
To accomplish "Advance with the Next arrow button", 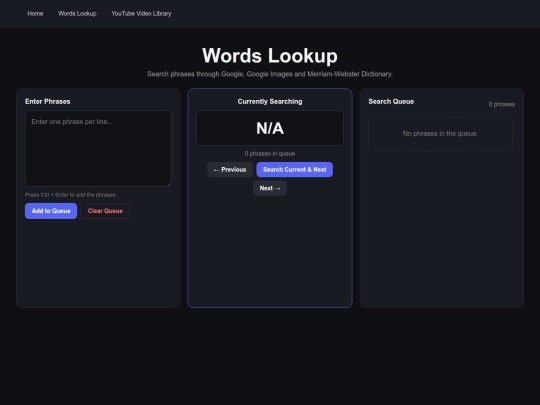I will click(270, 188).
